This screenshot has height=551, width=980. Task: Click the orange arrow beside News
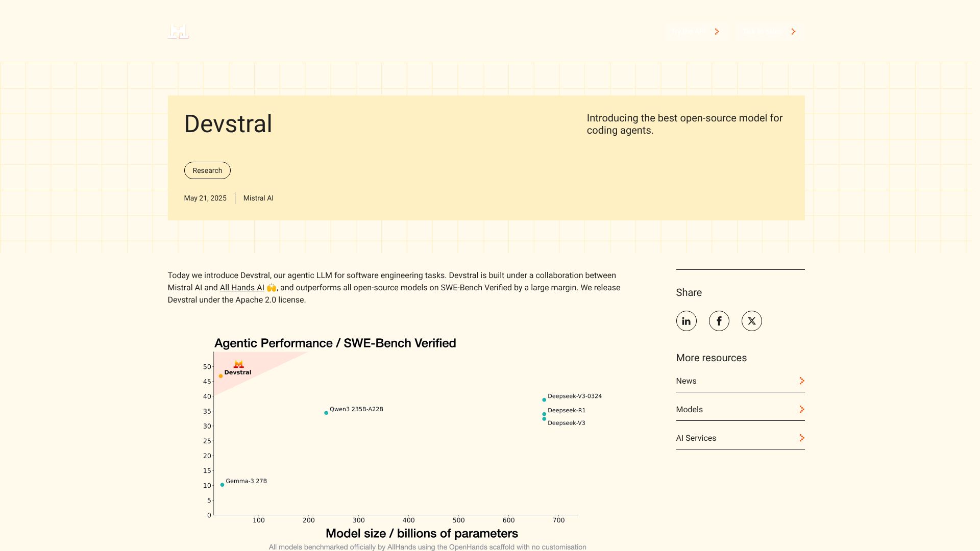pyautogui.click(x=801, y=381)
